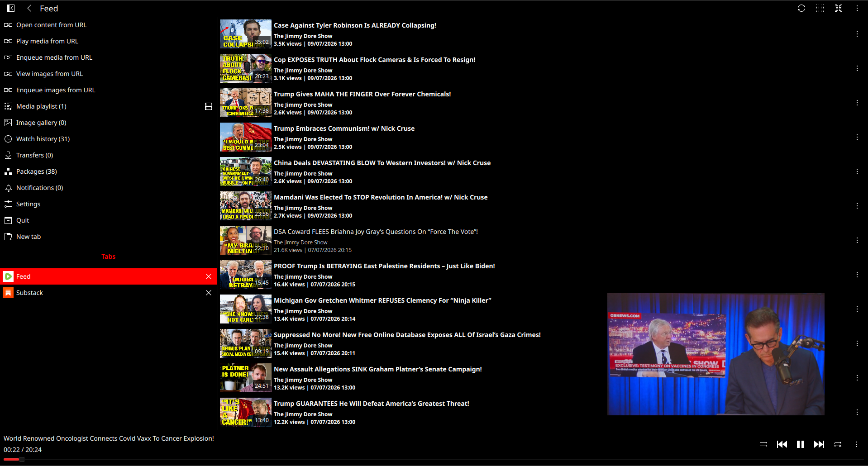The height and width of the screenshot is (466, 868).
Task: Open options menu for Flock Cameras video
Action: [x=857, y=68]
